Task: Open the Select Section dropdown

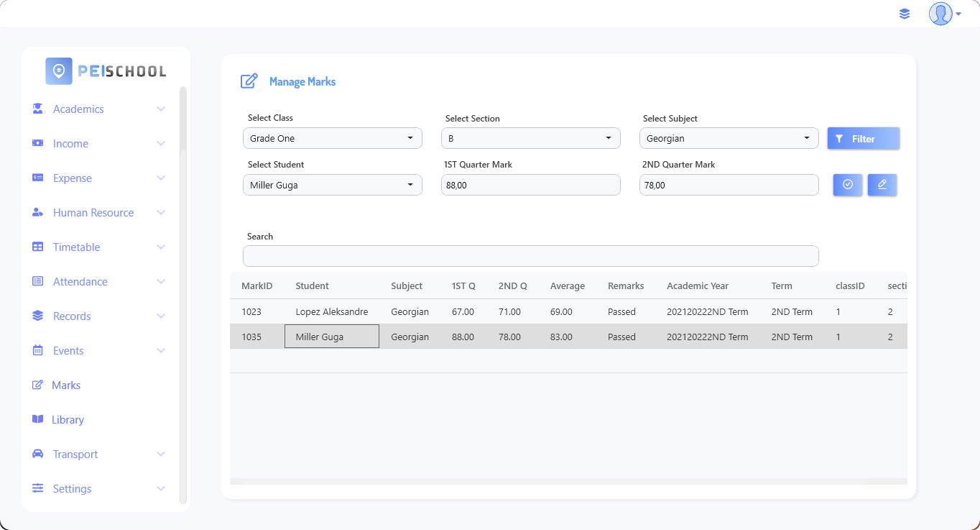Action: pyautogui.click(x=530, y=138)
